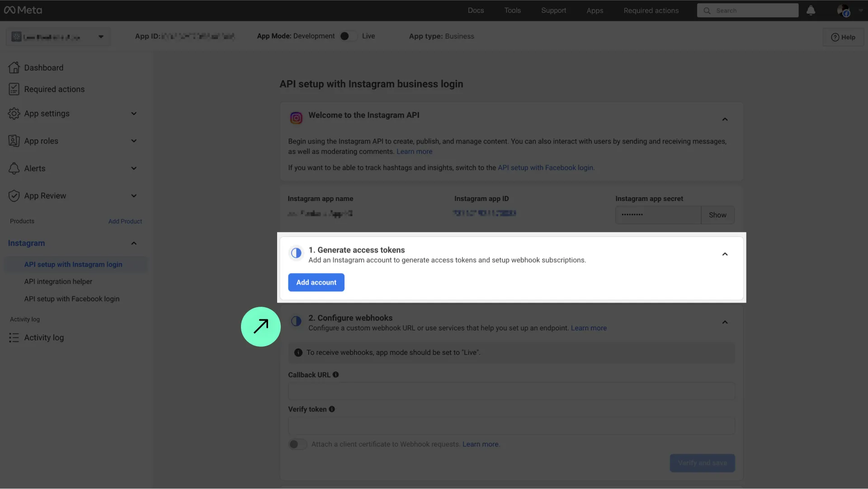Screen dimensions: 868x489
Task: Open the app selector dropdown
Action: [x=58, y=37]
